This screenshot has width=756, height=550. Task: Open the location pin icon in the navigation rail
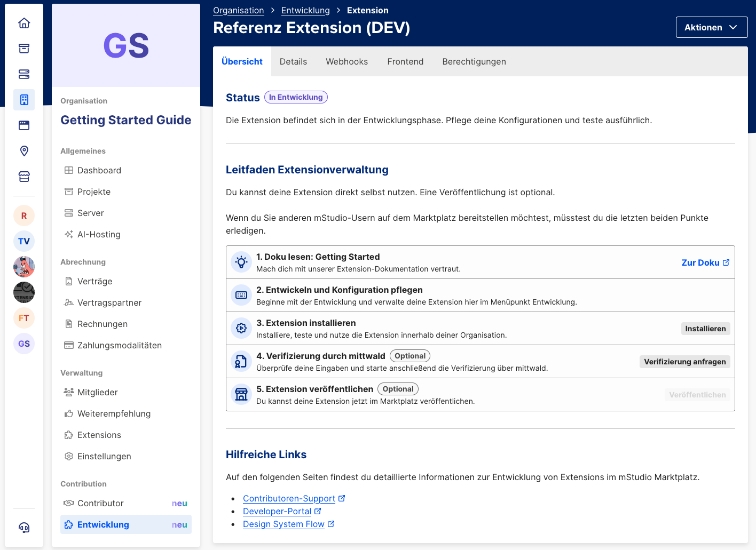click(x=24, y=151)
